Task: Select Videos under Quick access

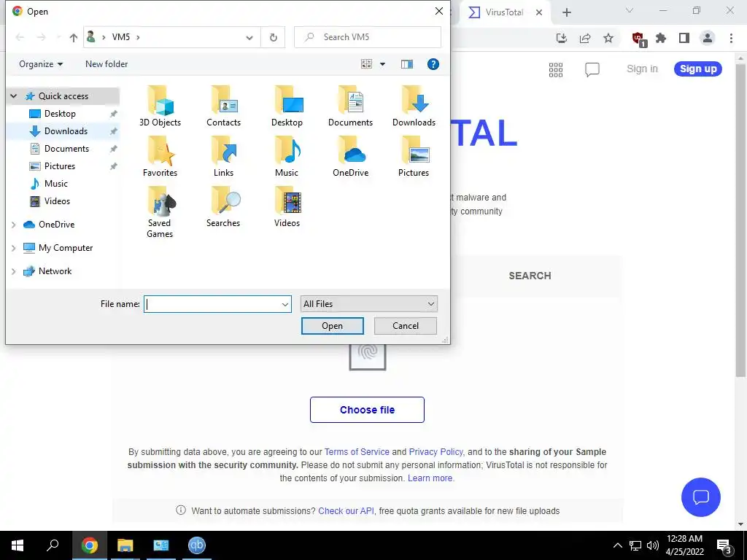Action: [57, 201]
